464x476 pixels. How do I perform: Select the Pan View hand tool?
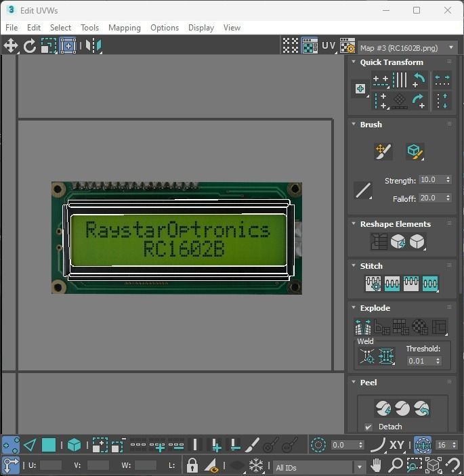click(x=376, y=464)
